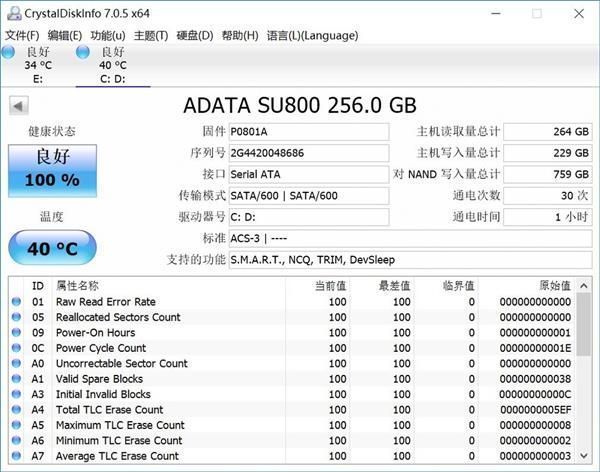Open the 功能(u) menu
Image resolution: width=600 pixels, height=472 pixels.
pyautogui.click(x=108, y=36)
